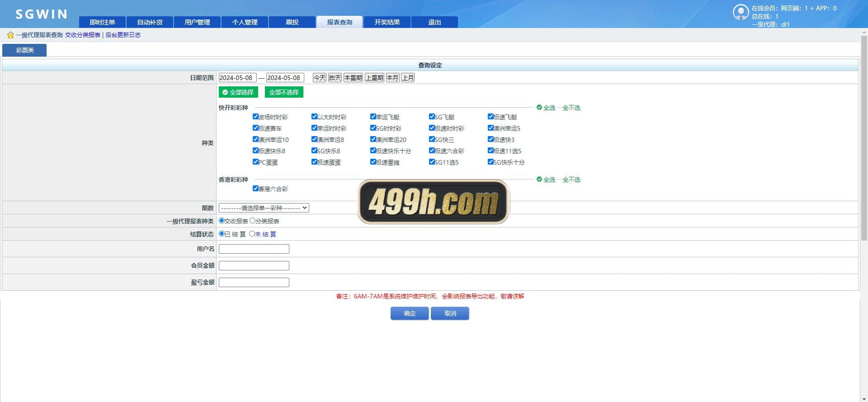
Task: Toggle 极速飞艇 checkbox
Action: [491, 117]
